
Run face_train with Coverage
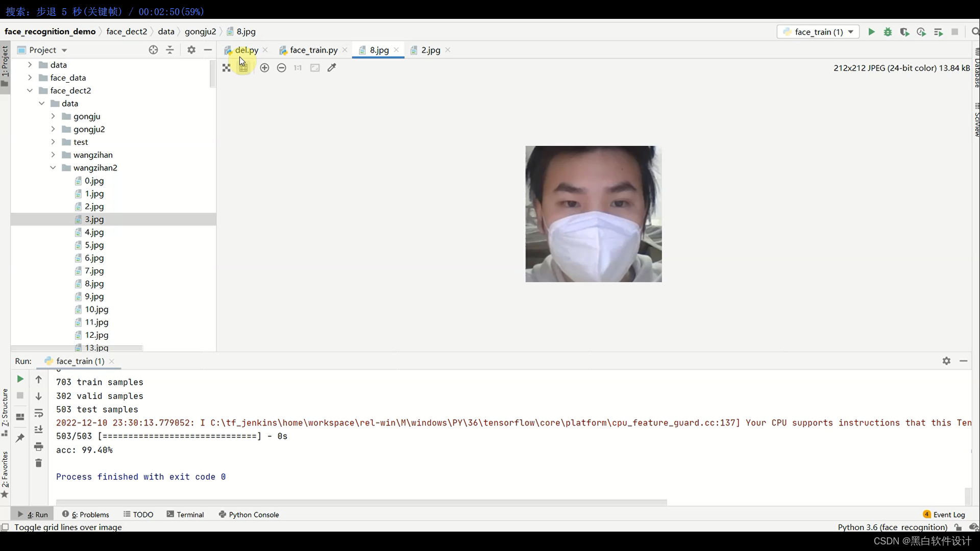click(x=905, y=32)
